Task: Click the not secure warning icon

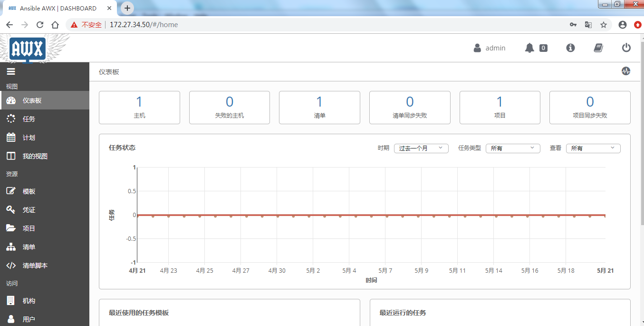Action: pos(74,25)
